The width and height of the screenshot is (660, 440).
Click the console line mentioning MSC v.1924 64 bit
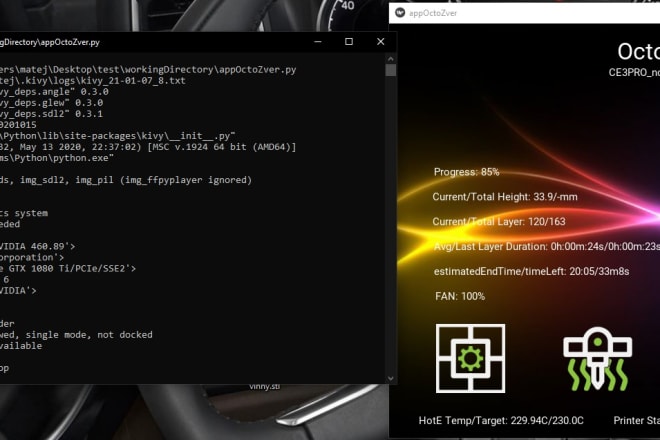(148, 147)
